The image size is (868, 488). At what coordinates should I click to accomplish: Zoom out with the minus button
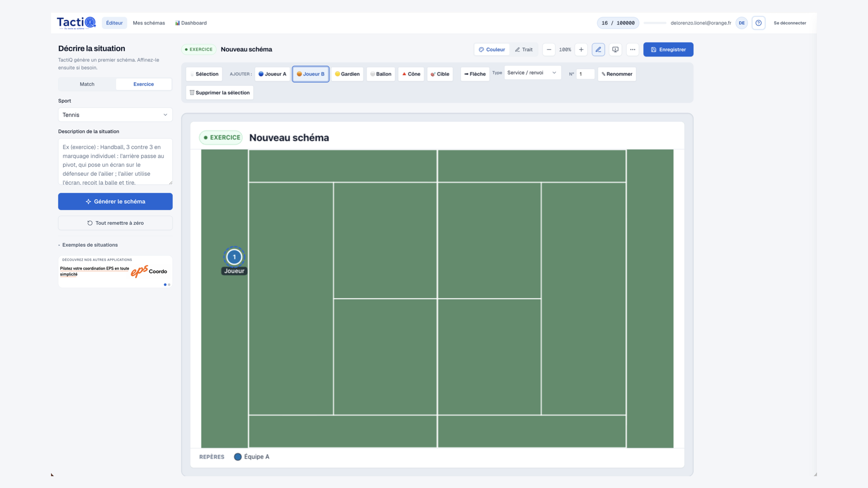click(549, 50)
